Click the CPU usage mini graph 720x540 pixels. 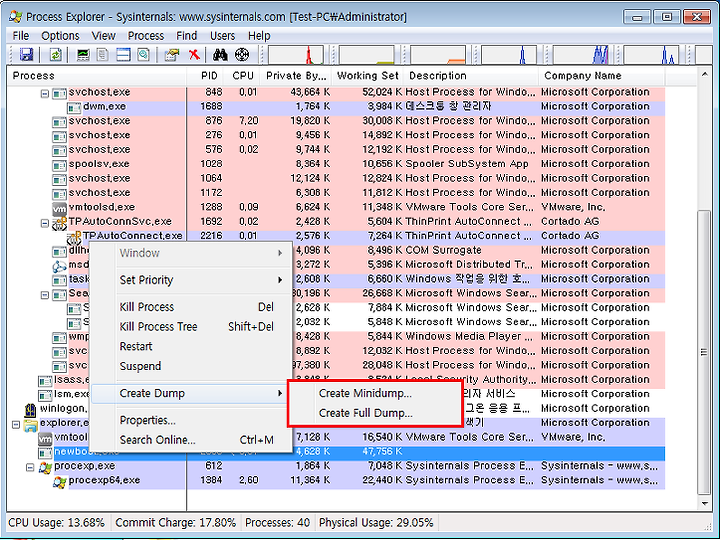pyautogui.click(x=296, y=55)
